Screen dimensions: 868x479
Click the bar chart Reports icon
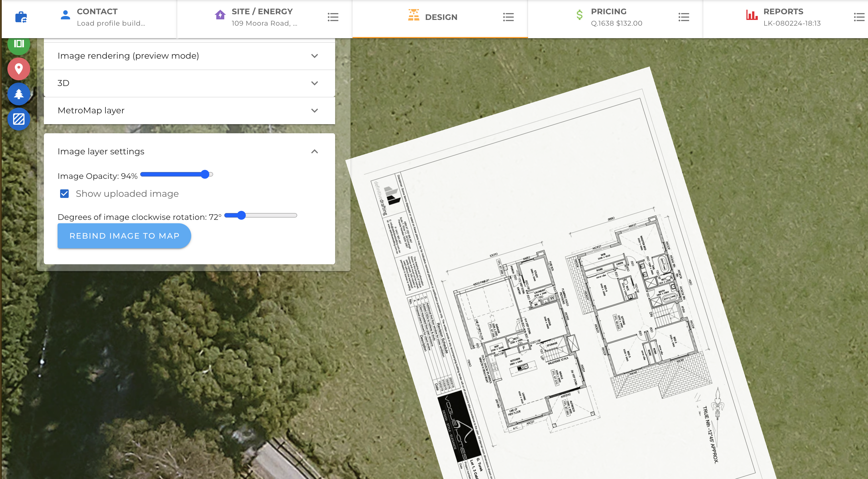(752, 15)
